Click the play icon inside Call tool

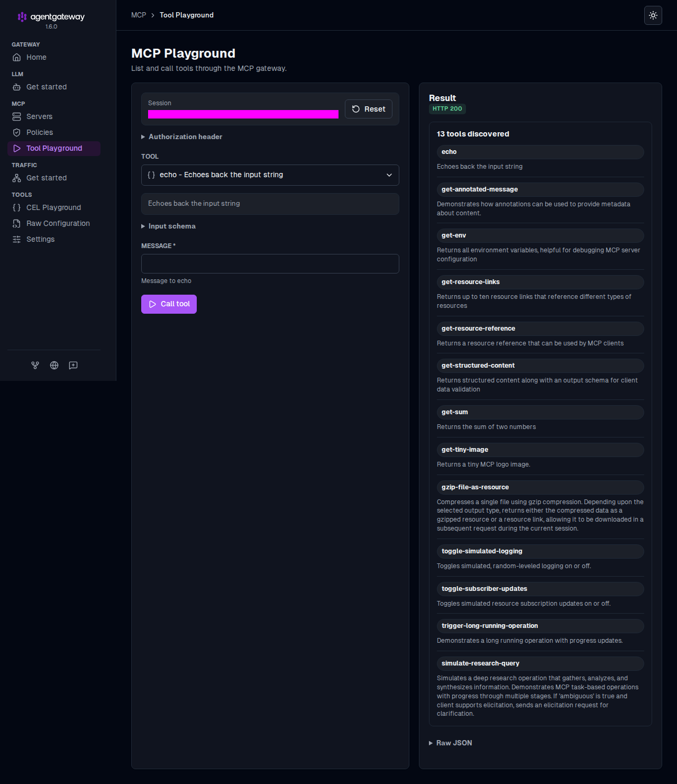(x=152, y=304)
